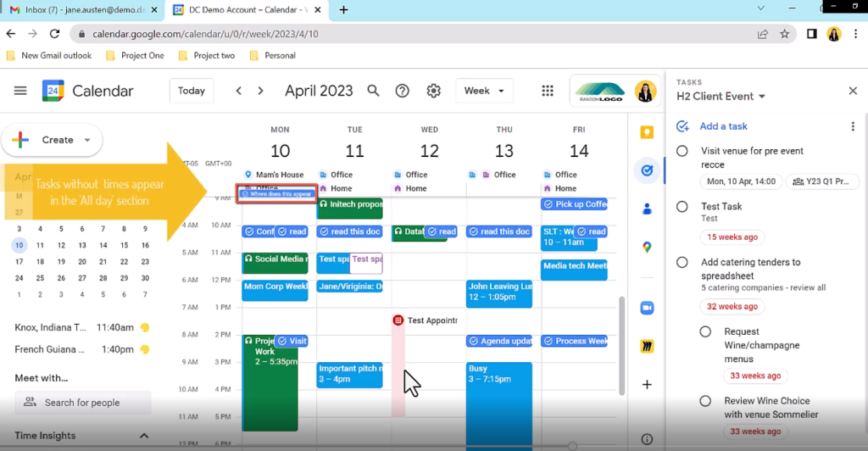Mark 'Review Wine Choice' subtask complete
Viewport: 868px width, 451px height.
click(705, 401)
